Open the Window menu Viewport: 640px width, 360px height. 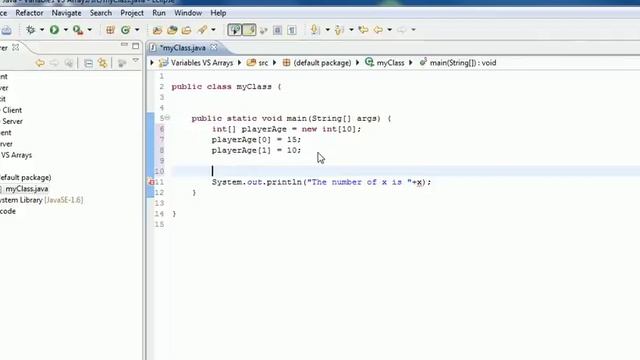point(188,13)
